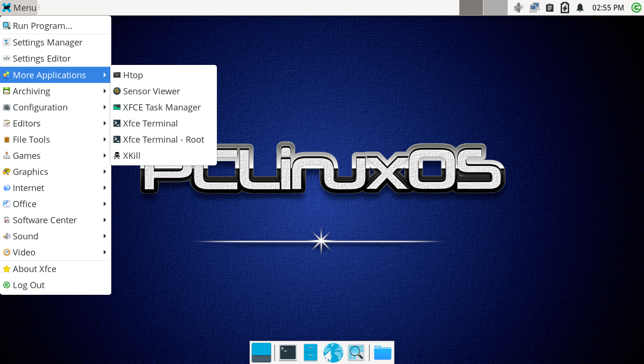The image size is (644, 364).
Task: Expand the Editors submenu arrow
Action: click(x=104, y=123)
